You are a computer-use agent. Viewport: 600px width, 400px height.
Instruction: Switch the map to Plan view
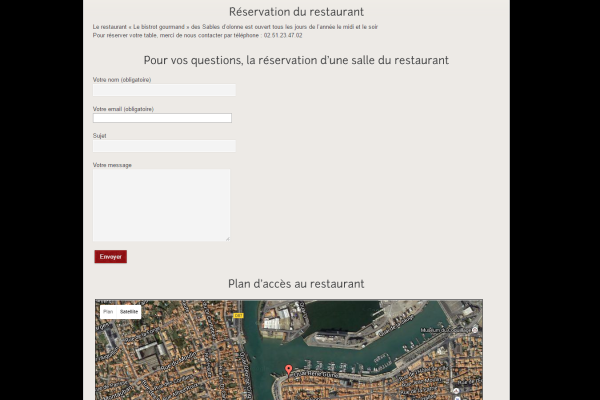point(108,312)
